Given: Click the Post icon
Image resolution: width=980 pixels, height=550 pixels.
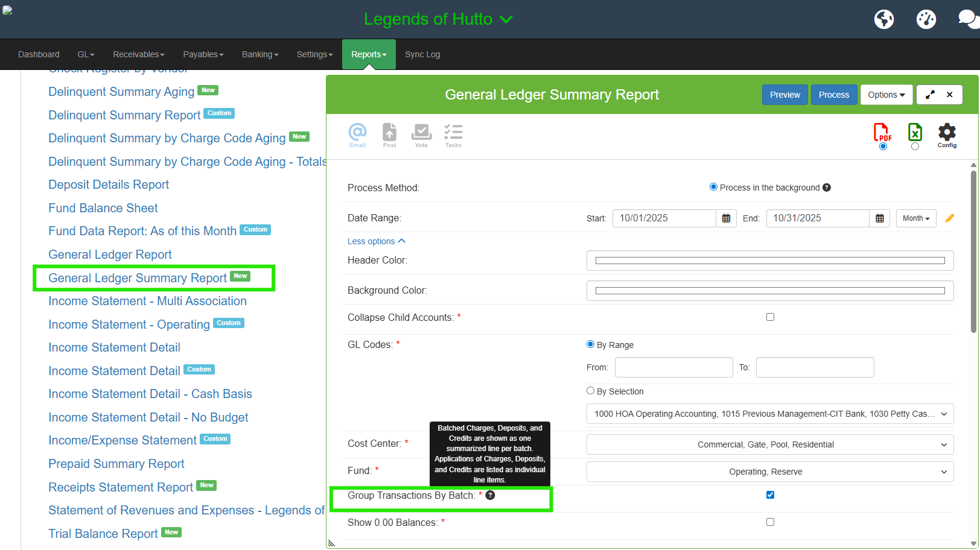Looking at the screenshot, I should coord(390,134).
